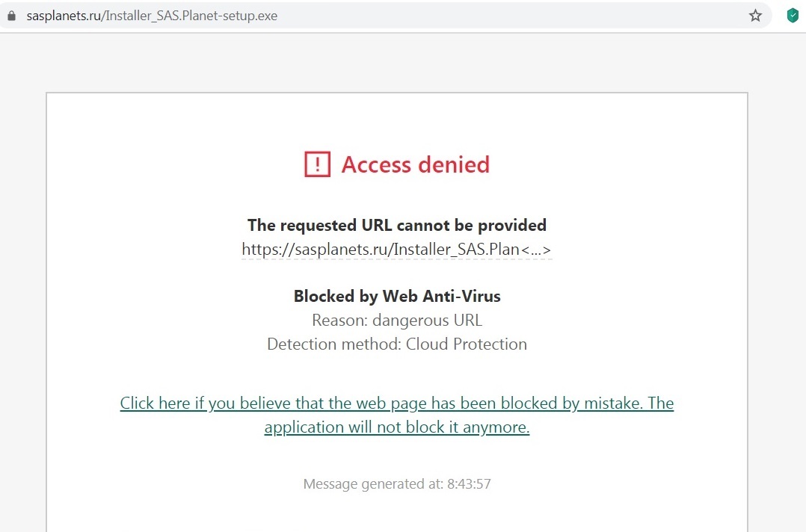Image resolution: width=806 pixels, height=532 pixels.
Task: Click the "Reason: dangerous URL" line
Action: [x=397, y=320]
